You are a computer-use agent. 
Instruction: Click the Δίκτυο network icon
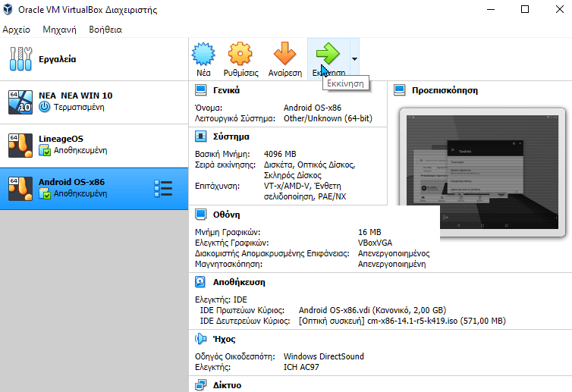coord(200,385)
